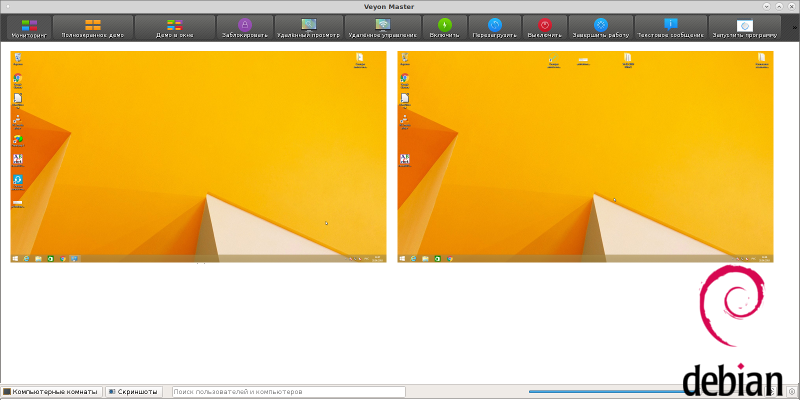
Task: Click the Заблокировать lock button
Action: (245, 28)
